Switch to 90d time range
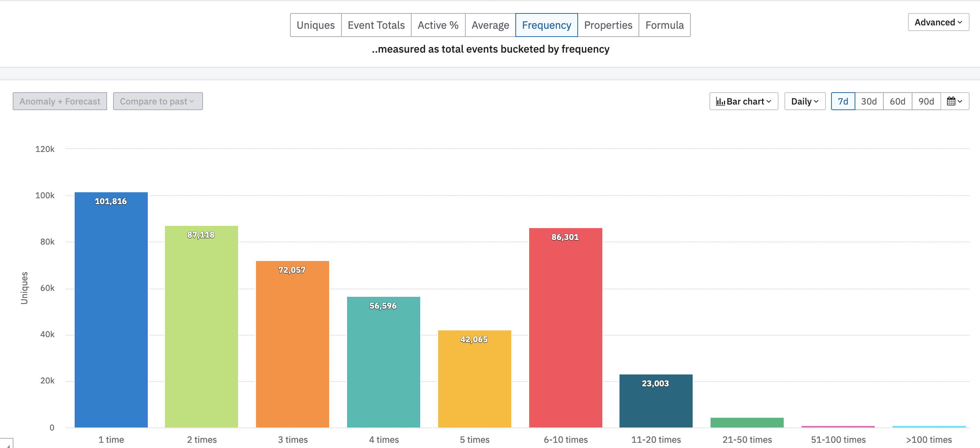980x448 pixels. click(926, 101)
